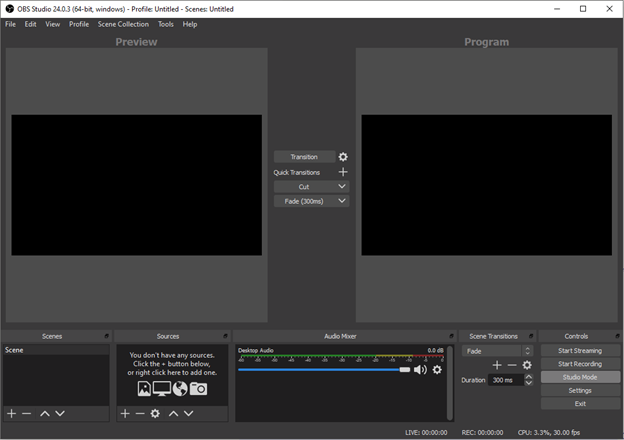Undock the Scenes panel
624x440 pixels.
(107, 336)
